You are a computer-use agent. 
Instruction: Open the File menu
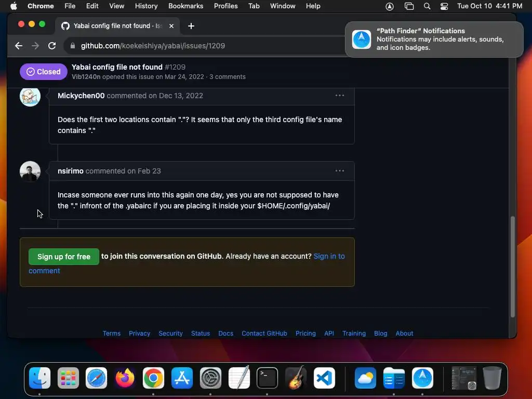[x=70, y=6]
